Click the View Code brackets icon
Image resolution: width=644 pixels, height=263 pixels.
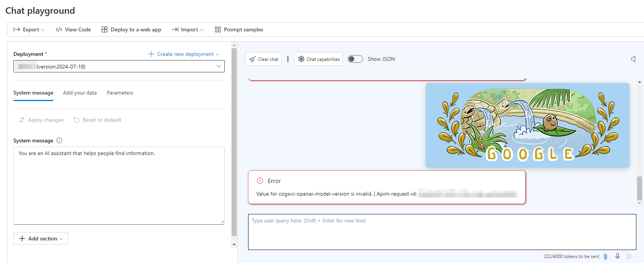(59, 29)
